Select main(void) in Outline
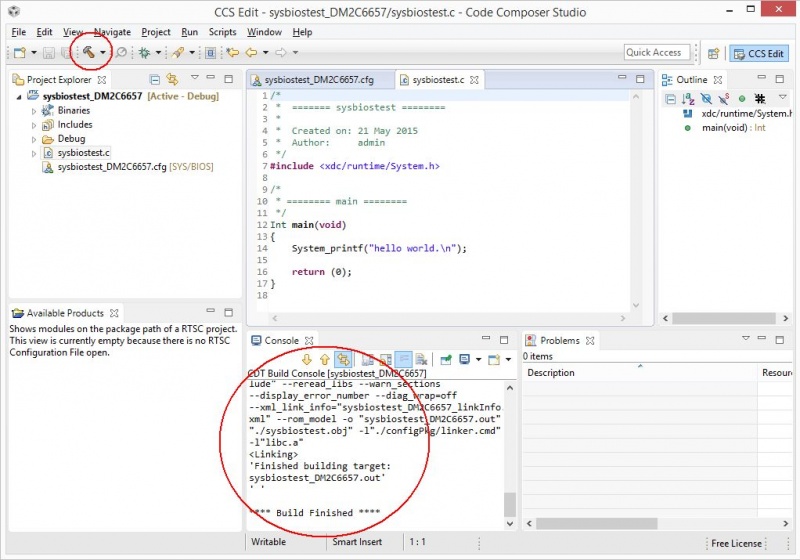The width and height of the screenshot is (800, 560). (733, 128)
